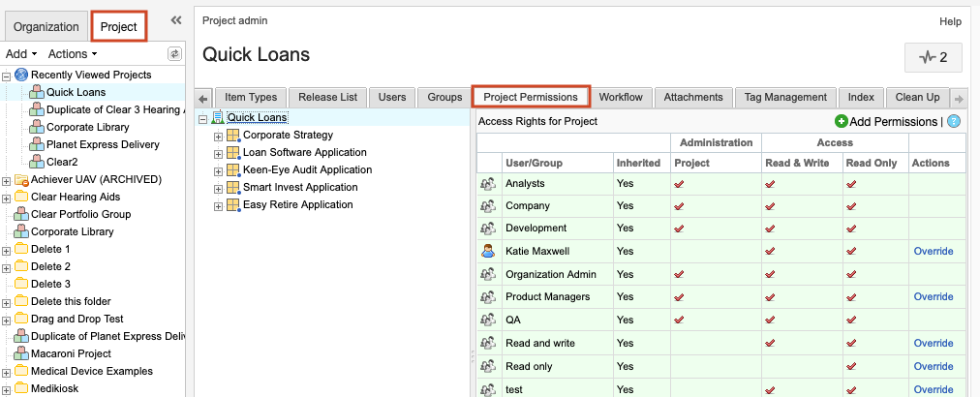Click the Katie Maxwell user icon
This screenshot has width=980, height=397.
click(x=488, y=251)
